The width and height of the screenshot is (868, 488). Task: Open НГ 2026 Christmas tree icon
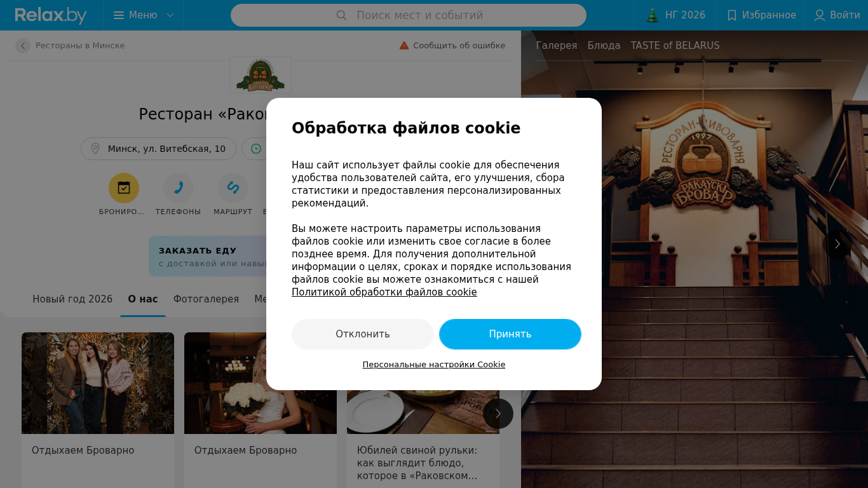click(653, 15)
